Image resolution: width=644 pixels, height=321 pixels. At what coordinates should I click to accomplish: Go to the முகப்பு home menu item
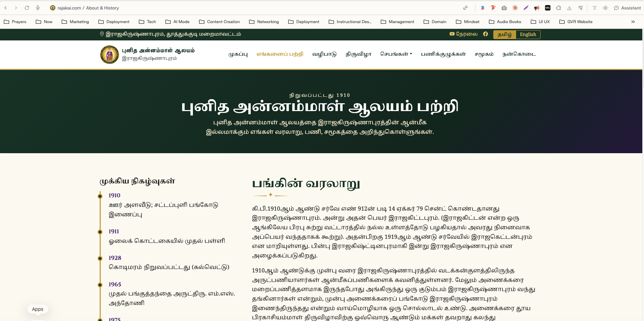[x=238, y=54]
